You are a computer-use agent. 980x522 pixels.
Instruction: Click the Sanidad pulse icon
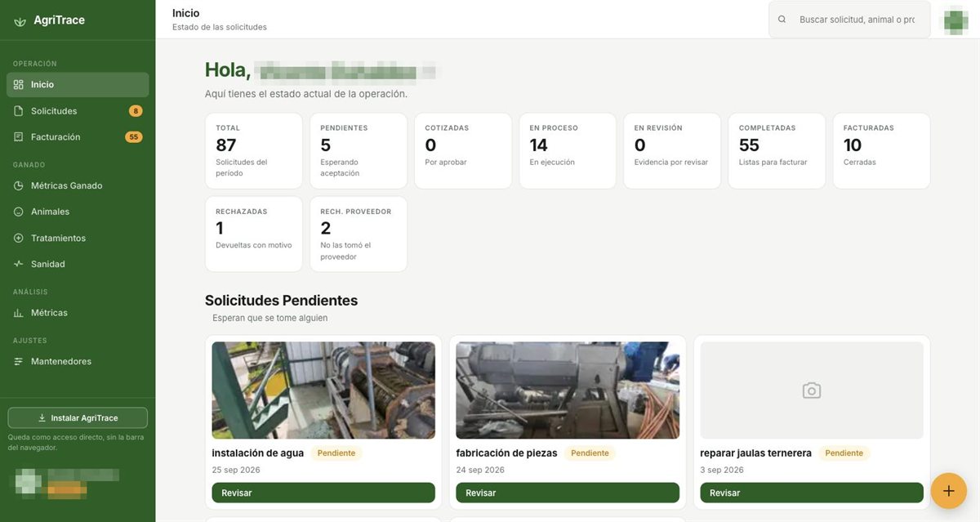(x=19, y=265)
